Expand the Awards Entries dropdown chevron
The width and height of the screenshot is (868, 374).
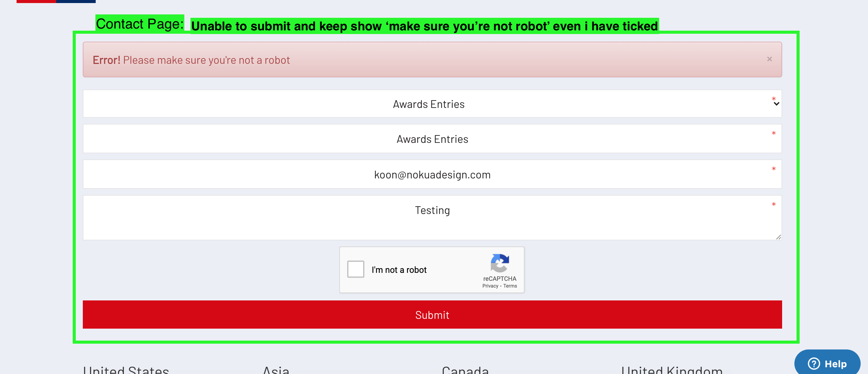pyautogui.click(x=776, y=104)
